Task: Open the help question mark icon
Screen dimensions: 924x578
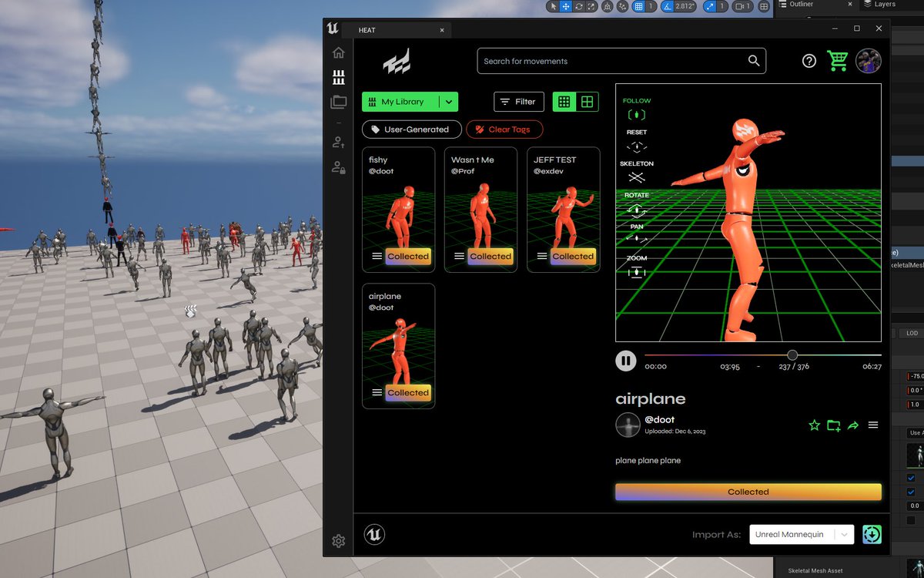Action: [808, 61]
